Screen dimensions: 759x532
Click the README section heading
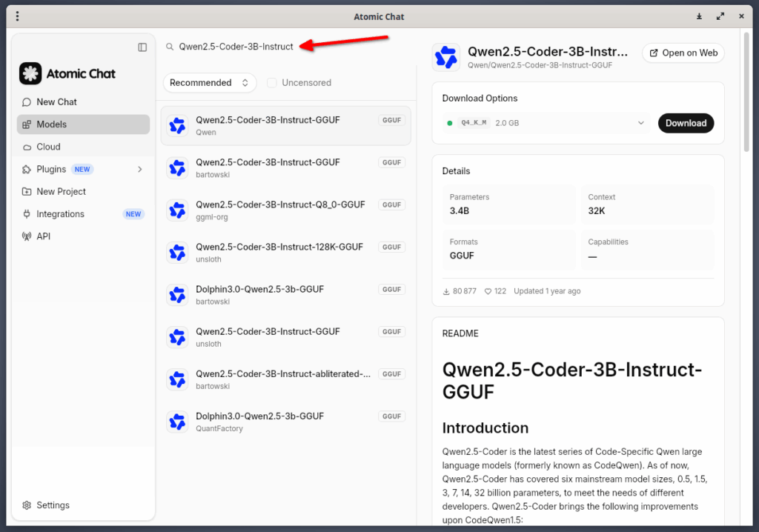pos(460,333)
